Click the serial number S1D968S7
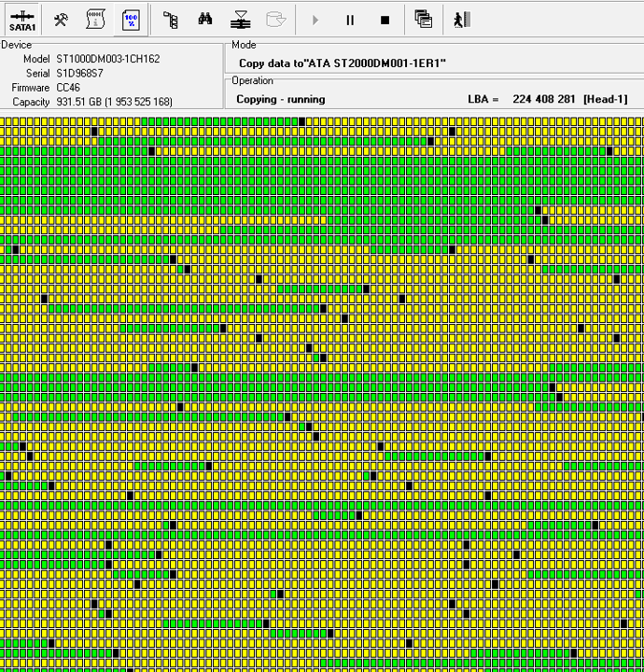The width and height of the screenshot is (644, 672). pyautogui.click(x=79, y=73)
